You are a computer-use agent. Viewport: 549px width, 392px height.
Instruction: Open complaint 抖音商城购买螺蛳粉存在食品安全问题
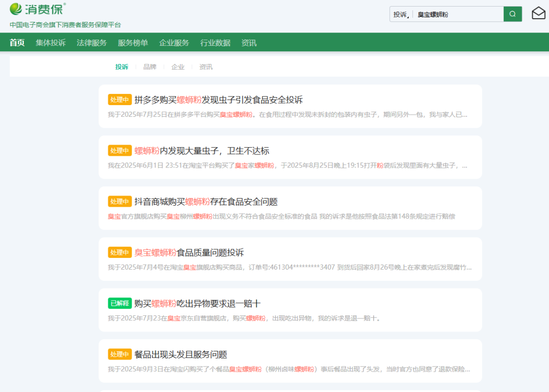pyautogui.click(x=206, y=202)
